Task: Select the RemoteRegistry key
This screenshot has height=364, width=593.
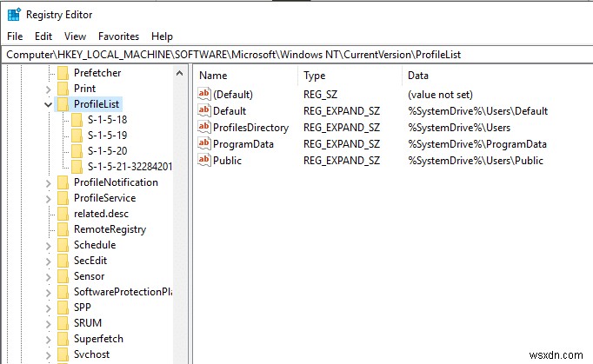Action: tap(110, 229)
